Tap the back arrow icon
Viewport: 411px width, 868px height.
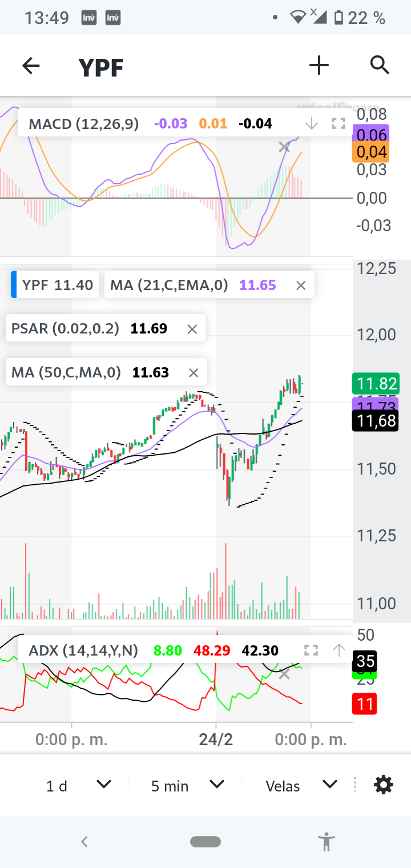(x=31, y=66)
